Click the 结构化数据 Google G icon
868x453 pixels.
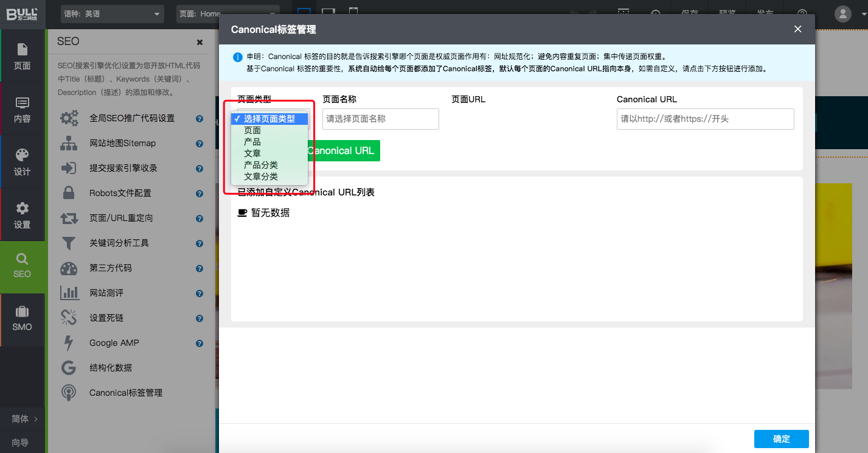tap(69, 368)
